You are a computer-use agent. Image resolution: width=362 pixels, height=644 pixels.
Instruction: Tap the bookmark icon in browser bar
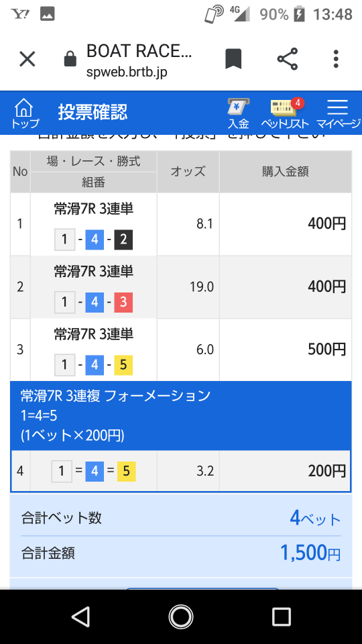coord(233,59)
